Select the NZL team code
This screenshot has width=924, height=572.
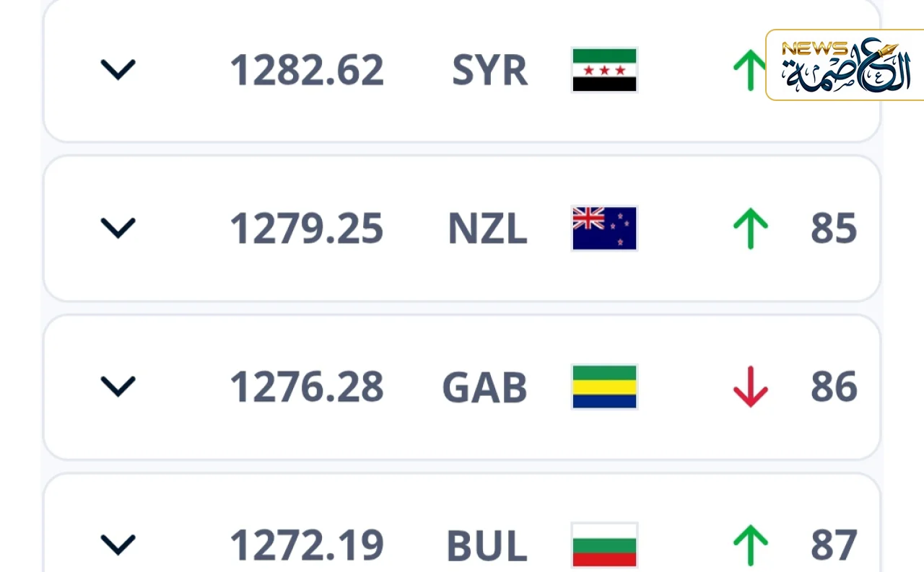tap(487, 229)
